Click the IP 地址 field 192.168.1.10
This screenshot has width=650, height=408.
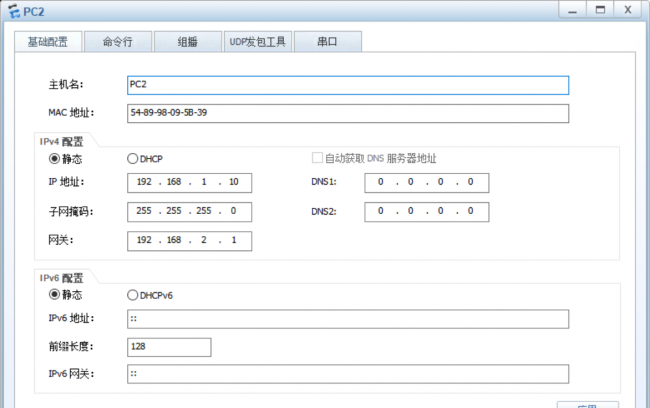point(189,182)
